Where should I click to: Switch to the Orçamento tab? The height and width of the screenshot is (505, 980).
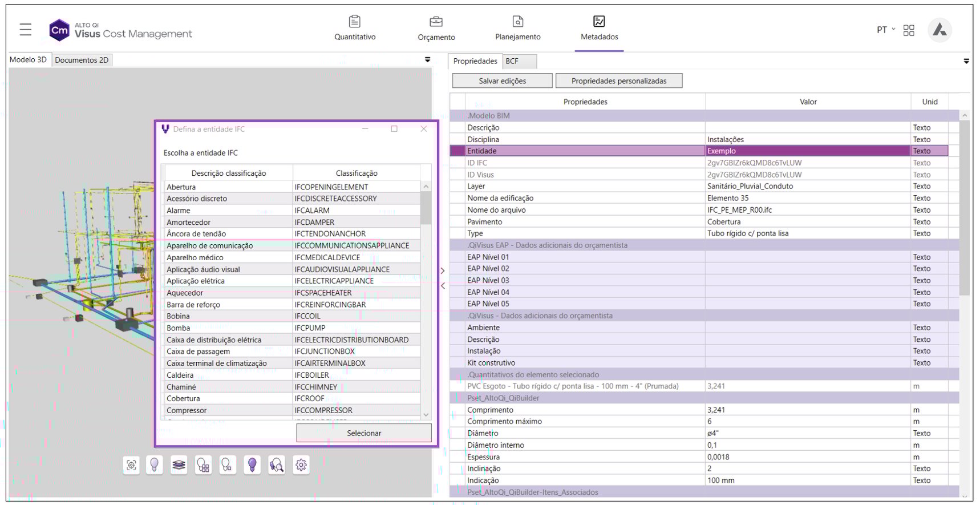point(436,29)
